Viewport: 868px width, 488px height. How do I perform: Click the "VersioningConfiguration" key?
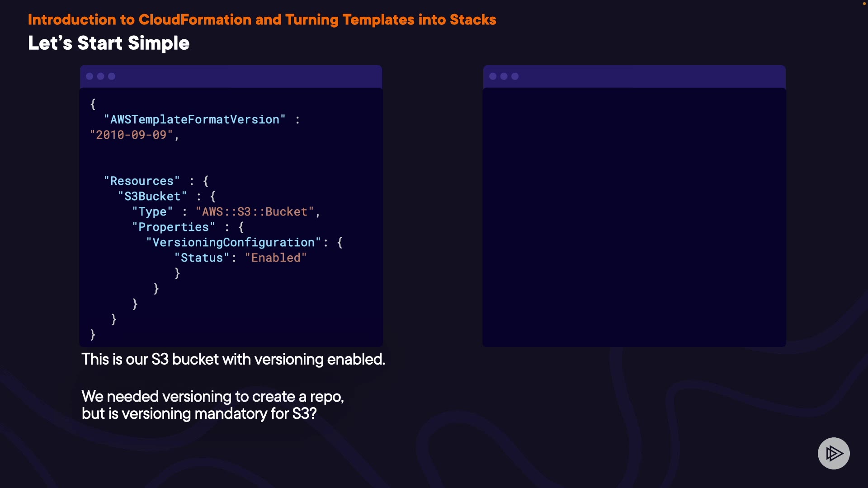coord(233,243)
